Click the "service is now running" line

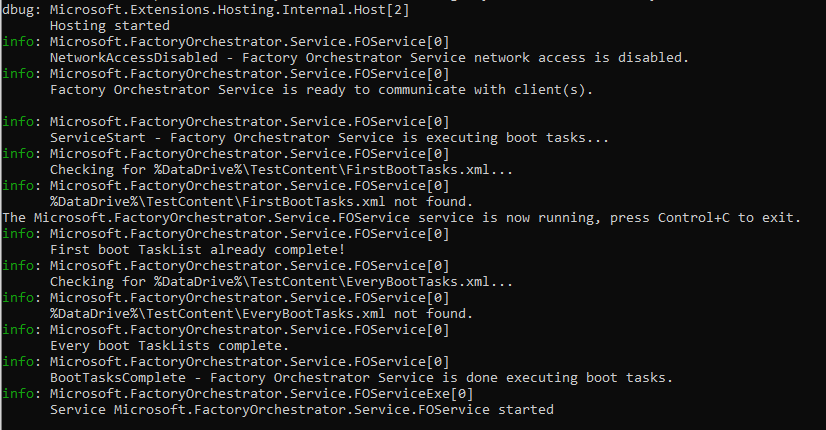pos(400,218)
